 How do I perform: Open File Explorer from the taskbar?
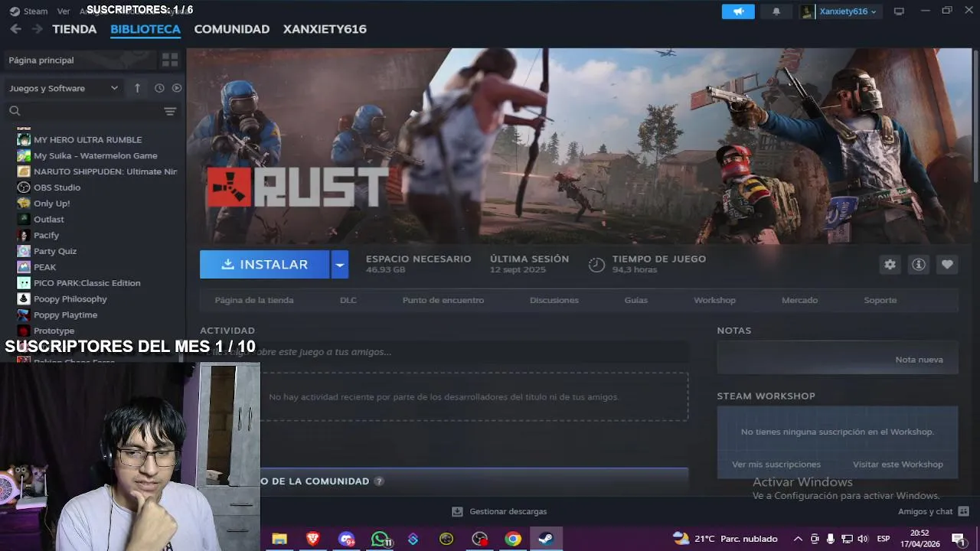point(279,539)
